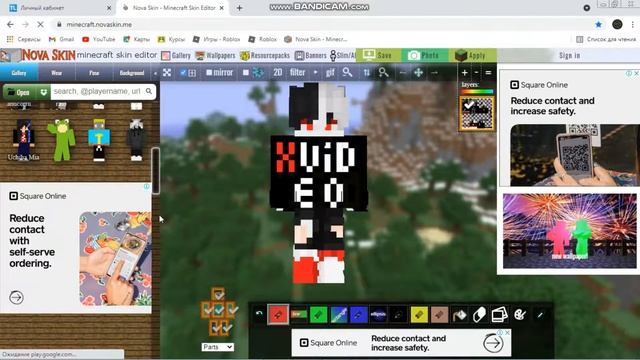Toggle the left arm part checkbox

tap(207, 310)
